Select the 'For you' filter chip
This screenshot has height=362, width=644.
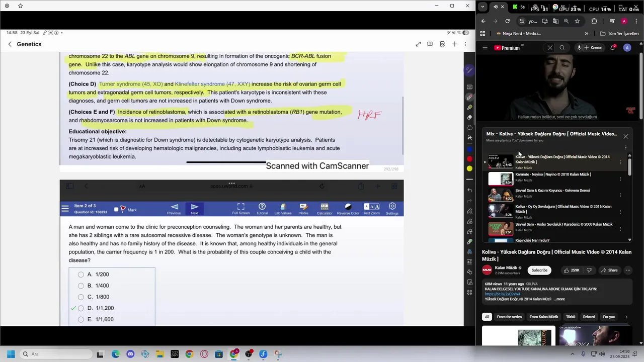pyautogui.click(x=609, y=317)
